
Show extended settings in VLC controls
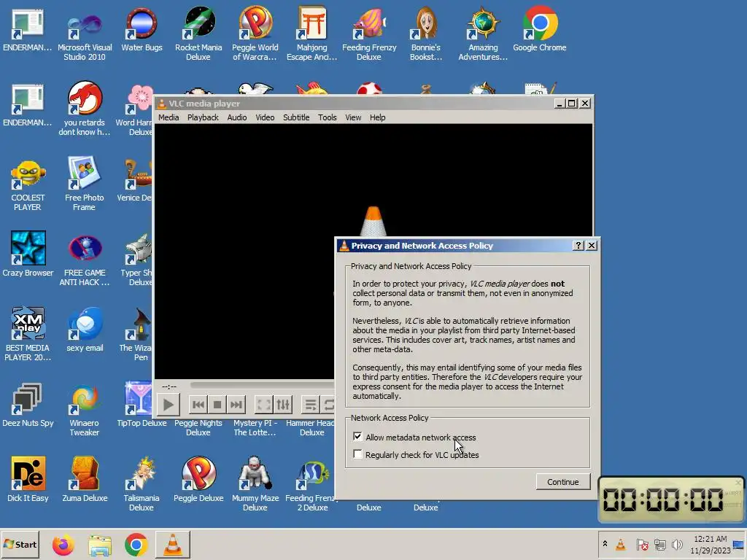pyautogui.click(x=282, y=405)
